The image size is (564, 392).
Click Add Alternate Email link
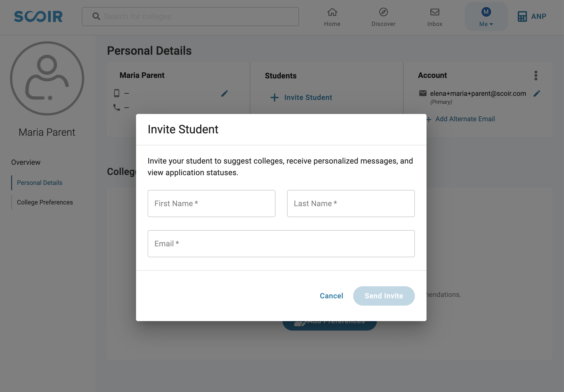[x=465, y=119]
